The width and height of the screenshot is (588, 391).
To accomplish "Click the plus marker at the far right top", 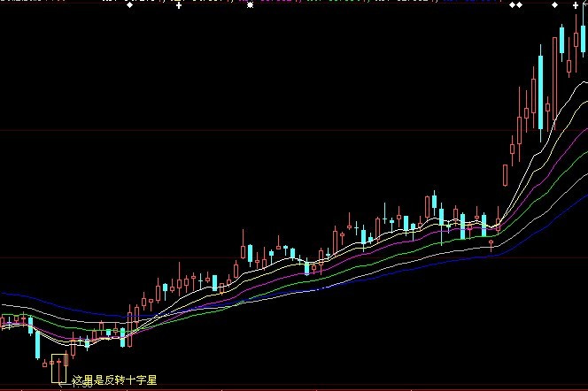I will click(x=576, y=5).
